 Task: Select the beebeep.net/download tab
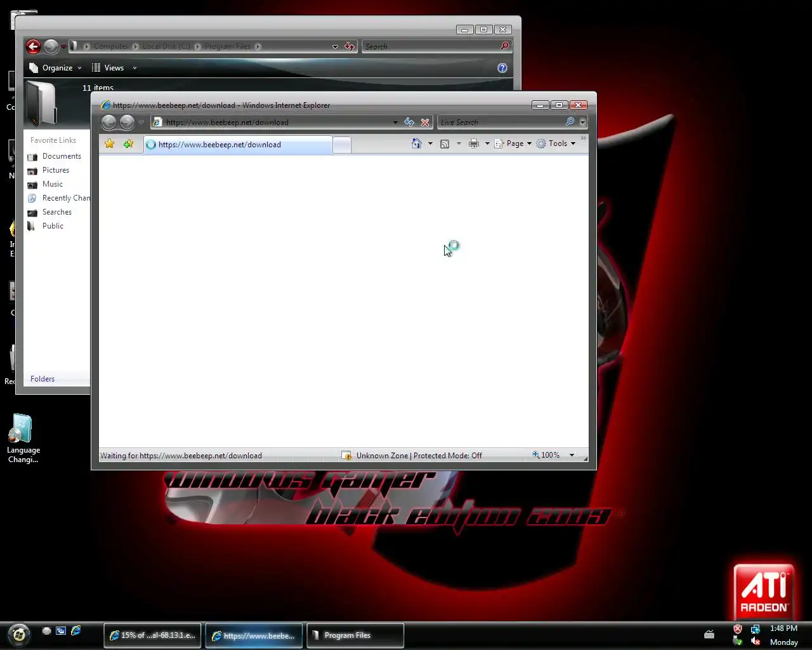pos(237,145)
